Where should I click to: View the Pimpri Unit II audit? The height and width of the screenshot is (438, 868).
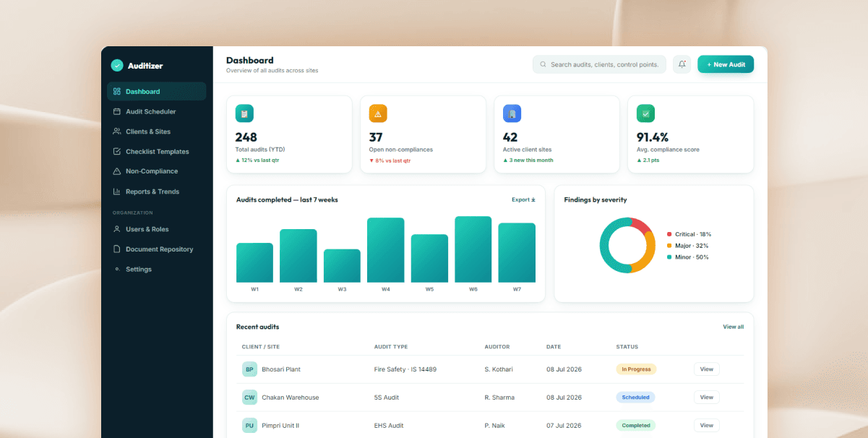pos(706,426)
